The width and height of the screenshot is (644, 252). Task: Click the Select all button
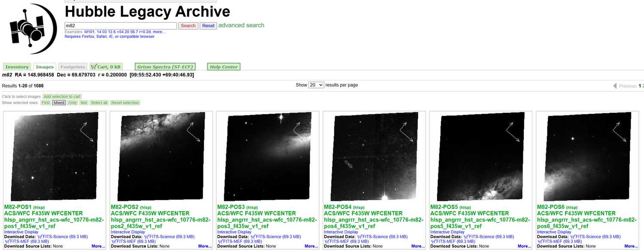pyautogui.click(x=99, y=103)
